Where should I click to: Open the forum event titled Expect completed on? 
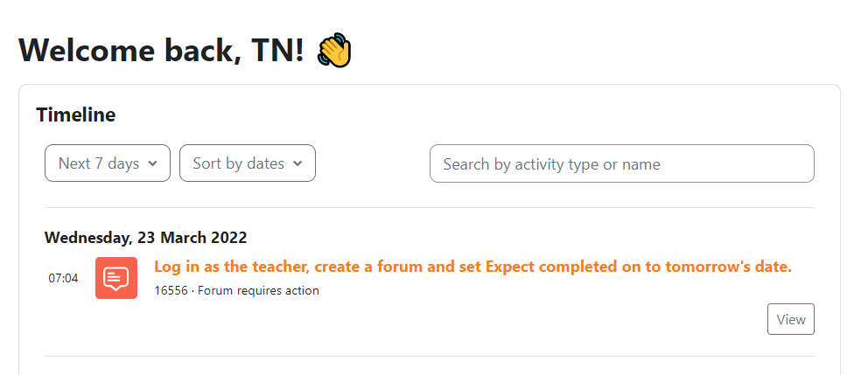click(x=472, y=267)
